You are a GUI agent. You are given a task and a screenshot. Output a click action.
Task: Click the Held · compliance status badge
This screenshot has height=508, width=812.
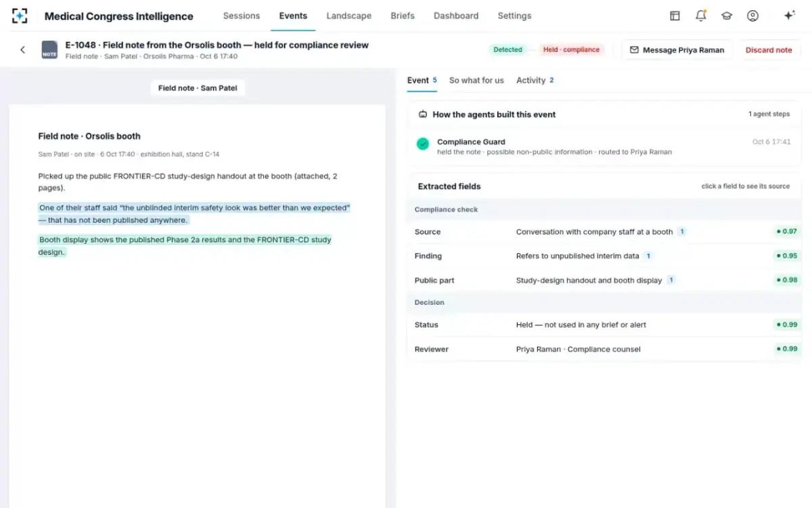(x=571, y=49)
